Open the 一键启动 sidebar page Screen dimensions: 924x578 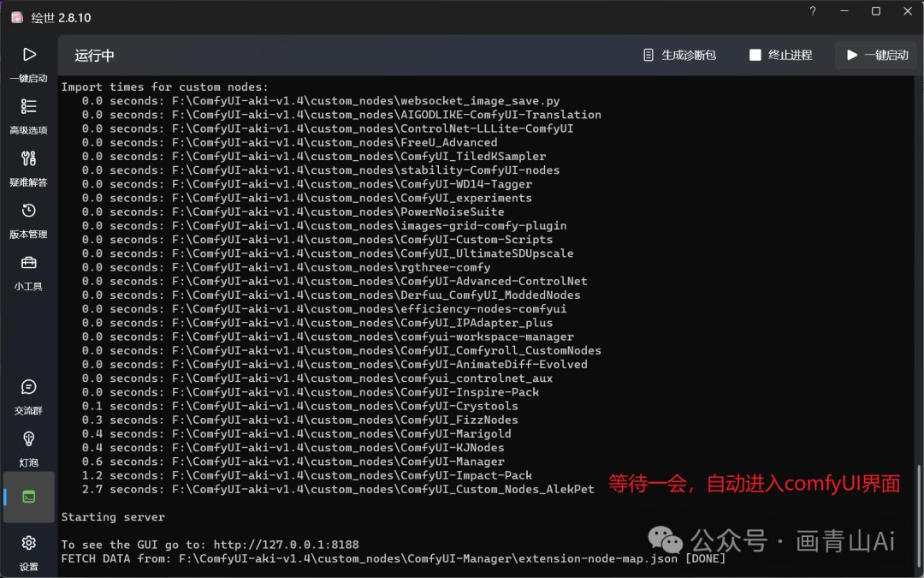[x=28, y=64]
